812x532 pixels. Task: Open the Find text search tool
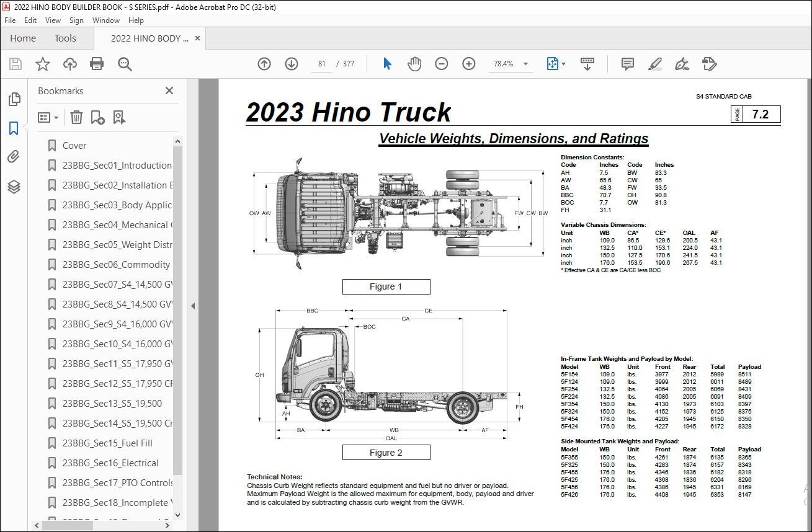125,64
